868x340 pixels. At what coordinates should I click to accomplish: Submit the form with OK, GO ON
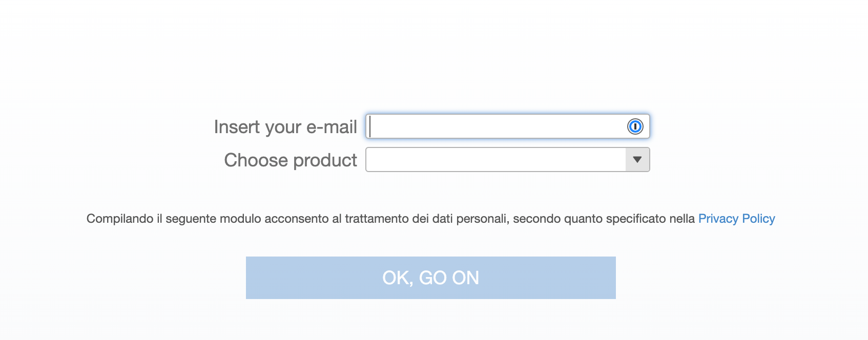click(430, 278)
